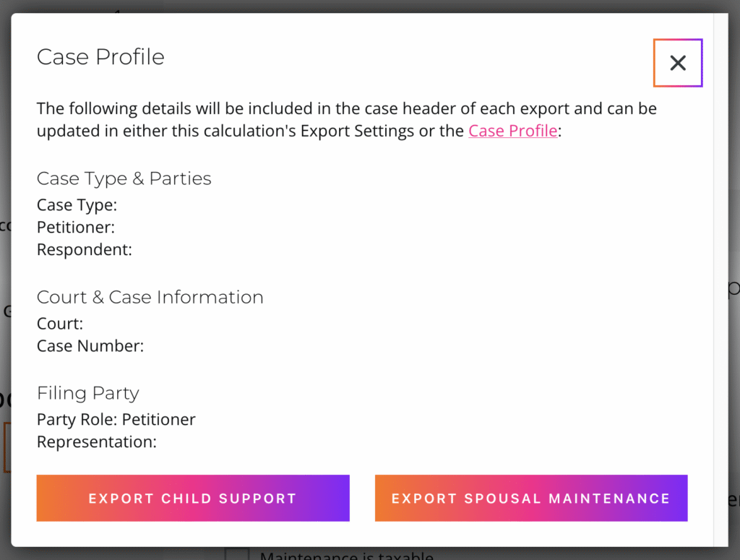The width and height of the screenshot is (740, 560).
Task: Open the Case Profile link
Action: pos(512,131)
